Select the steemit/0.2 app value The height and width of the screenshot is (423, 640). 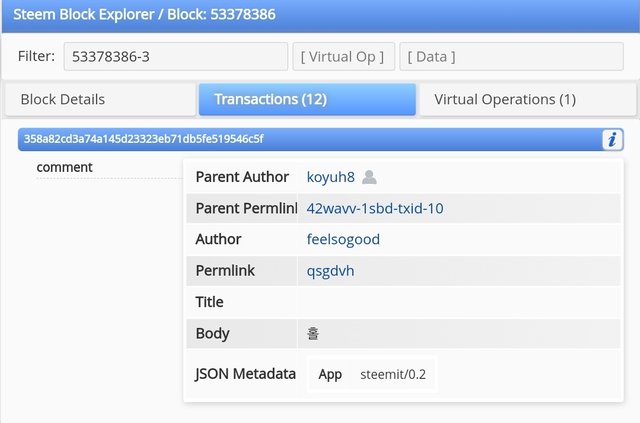click(393, 374)
